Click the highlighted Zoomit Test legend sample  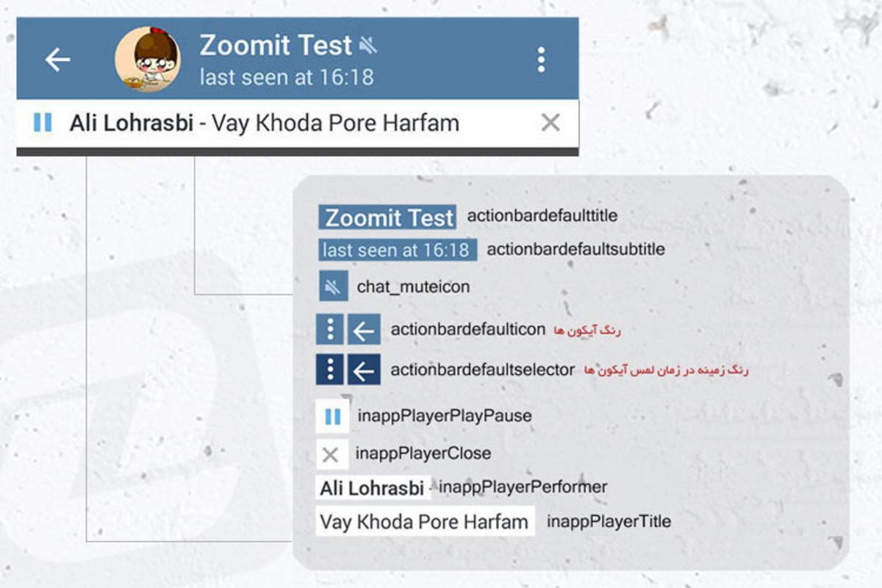388,218
